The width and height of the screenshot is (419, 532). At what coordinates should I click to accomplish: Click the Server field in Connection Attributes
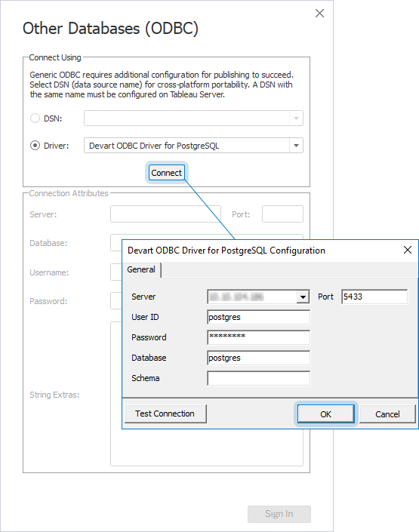point(165,214)
